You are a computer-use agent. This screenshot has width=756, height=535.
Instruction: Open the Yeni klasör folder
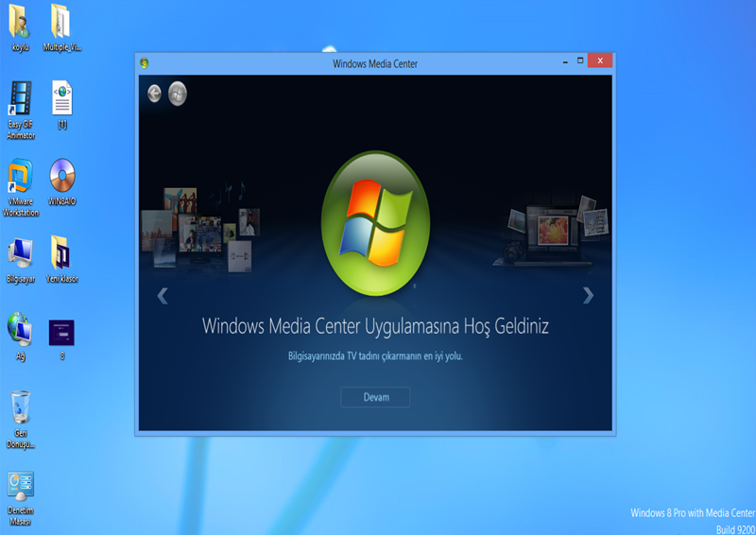[x=61, y=259]
